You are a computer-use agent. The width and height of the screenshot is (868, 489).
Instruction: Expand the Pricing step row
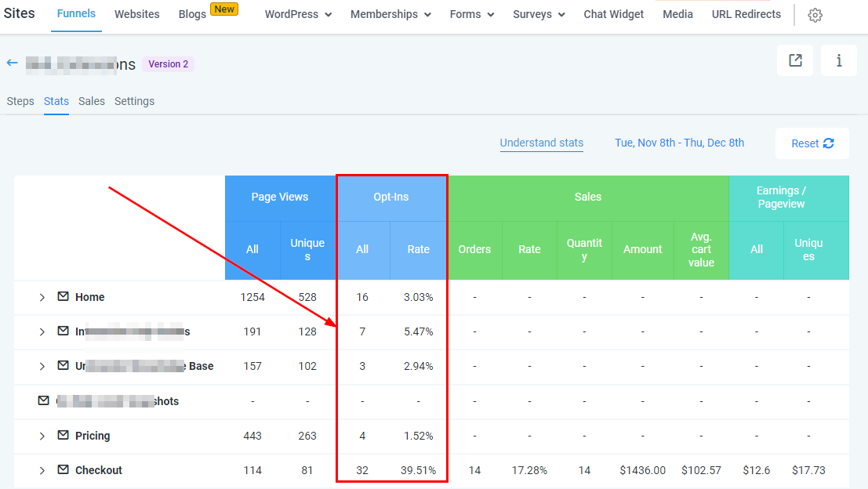[x=42, y=436]
